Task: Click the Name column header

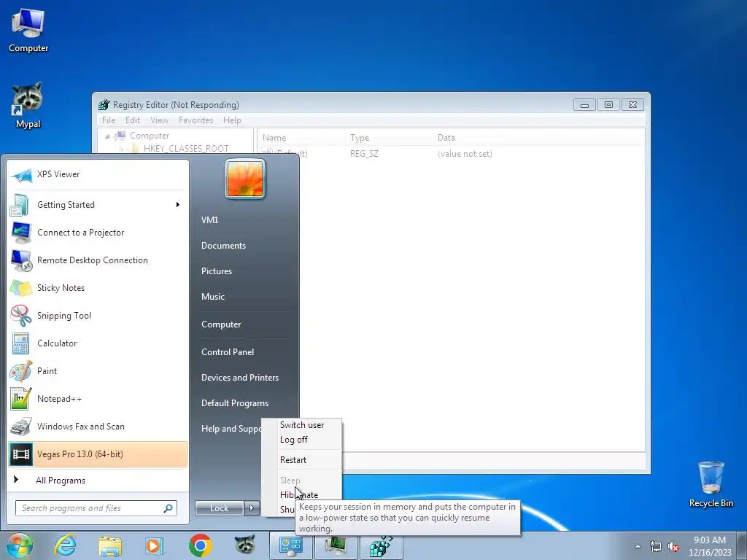Action: click(274, 138)
